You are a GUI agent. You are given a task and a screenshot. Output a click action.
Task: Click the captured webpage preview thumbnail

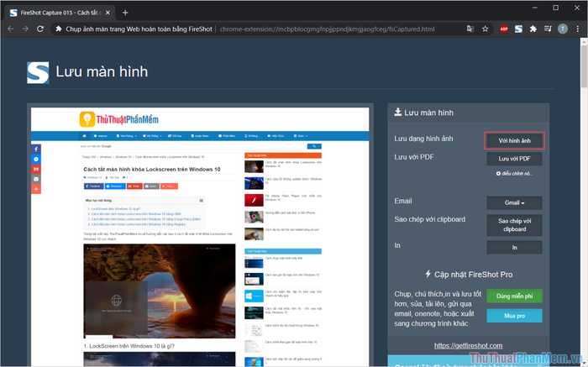coord(200,237)
